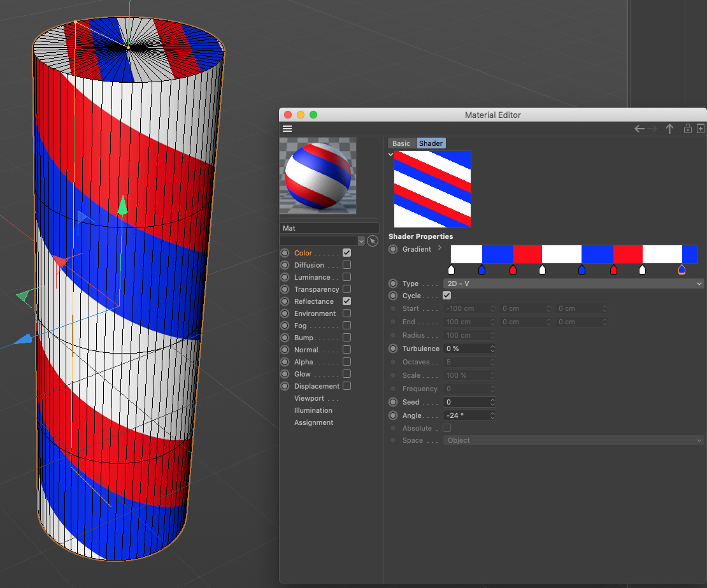707x588 pixels.
Task: Click the green Y-axis arrow on cylinder
Action: tap(123, 205)
